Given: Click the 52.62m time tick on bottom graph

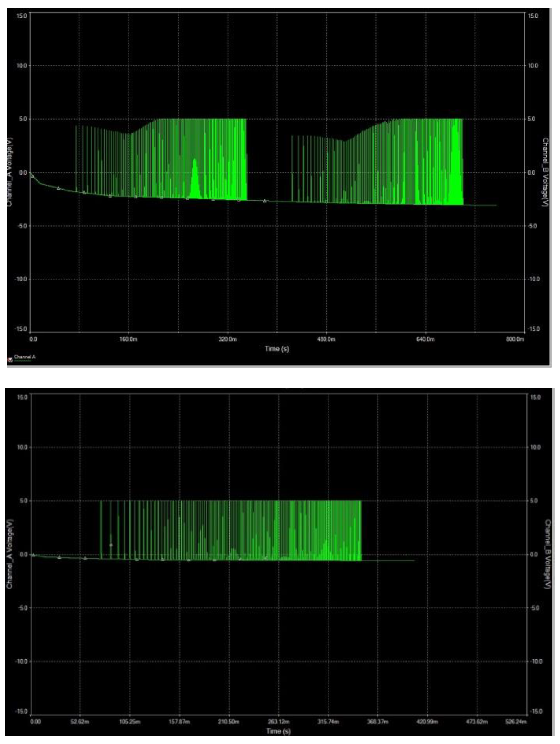Looking at the screenshot, I should coord(80,722).
